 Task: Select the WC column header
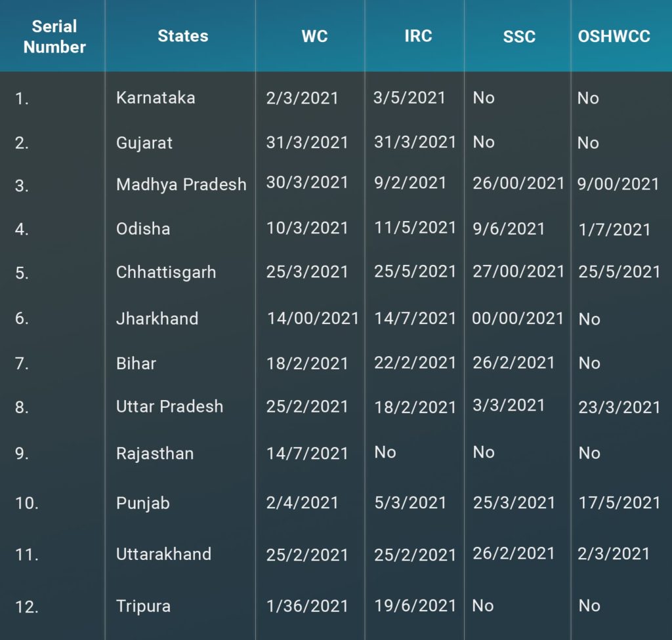314,37
